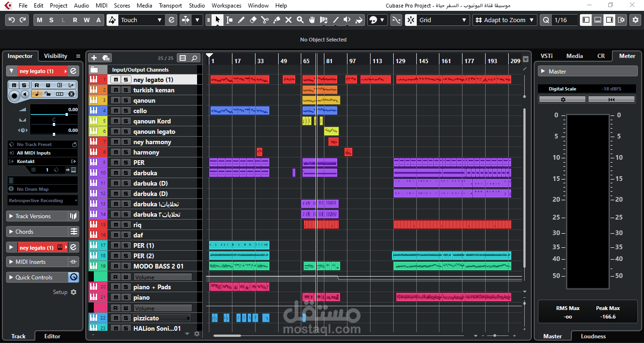Open the Project menu
The image size is (644, 343).
tap(58, 6)
